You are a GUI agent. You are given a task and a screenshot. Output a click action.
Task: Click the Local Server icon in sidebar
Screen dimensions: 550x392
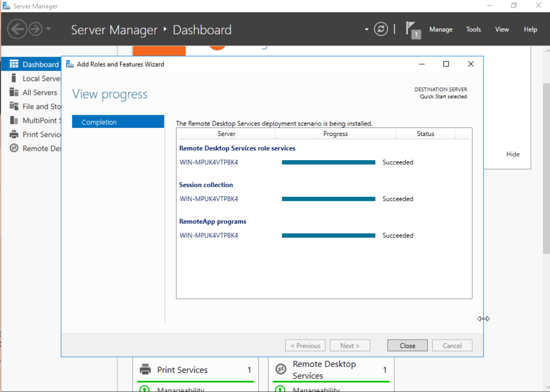(14, 78)
